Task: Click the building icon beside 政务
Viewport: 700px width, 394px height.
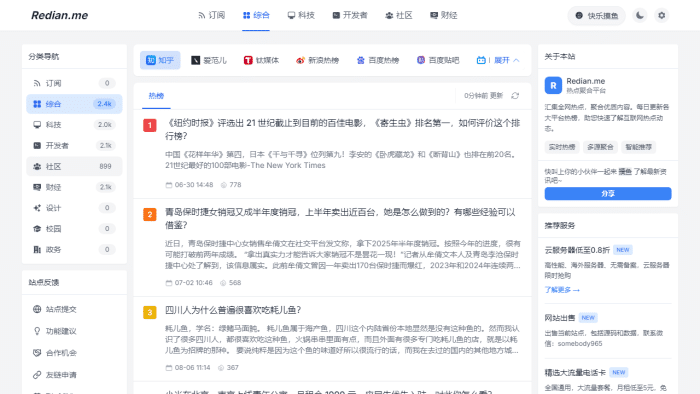Action: pos(37,249)
